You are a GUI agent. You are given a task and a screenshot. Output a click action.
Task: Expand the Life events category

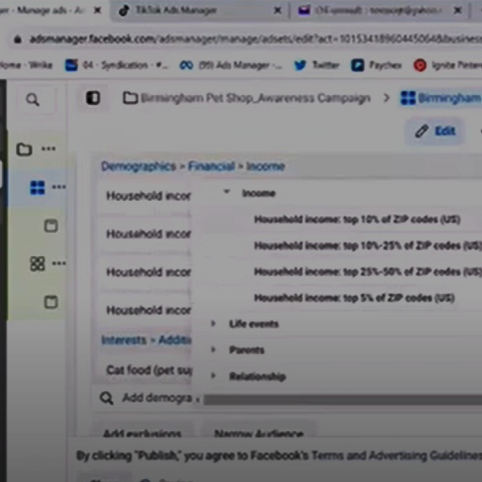tap(213, 323)
